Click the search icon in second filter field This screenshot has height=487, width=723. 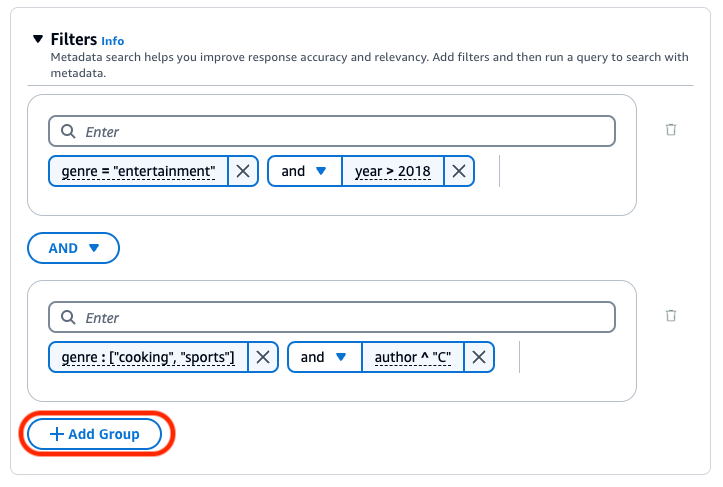pos(68,318)
